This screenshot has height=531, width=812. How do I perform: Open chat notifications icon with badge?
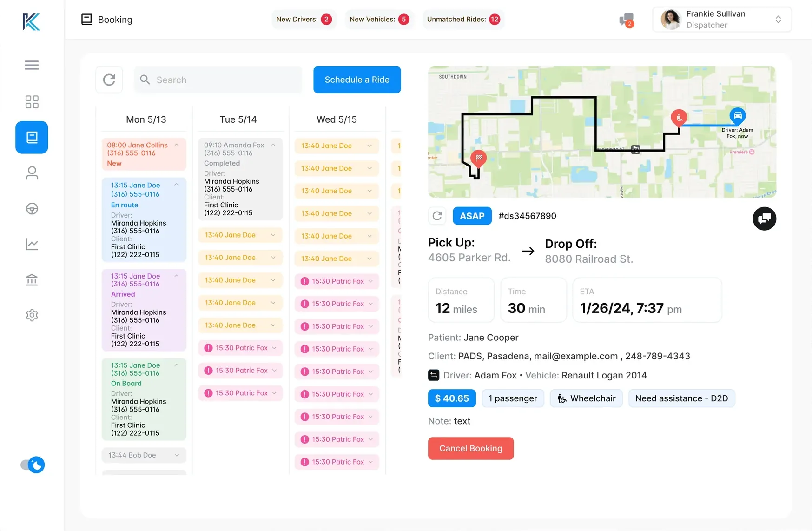627,20
